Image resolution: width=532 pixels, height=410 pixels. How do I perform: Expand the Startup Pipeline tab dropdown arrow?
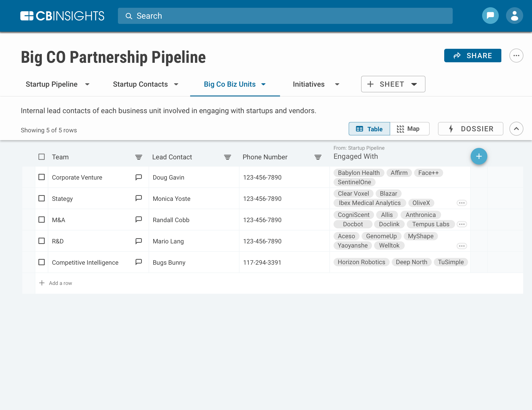tap(87, 84)
